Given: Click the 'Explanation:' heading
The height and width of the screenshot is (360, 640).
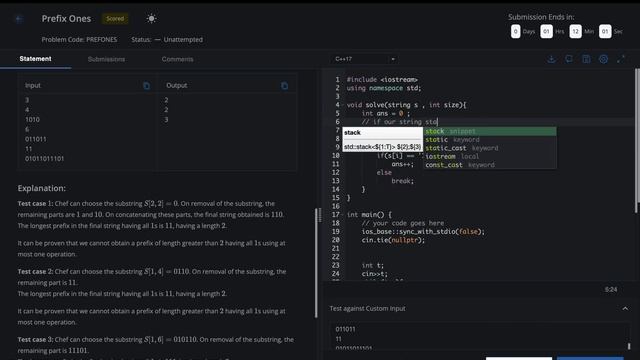Looking at the screenshot, I should (x=42, y=188).
